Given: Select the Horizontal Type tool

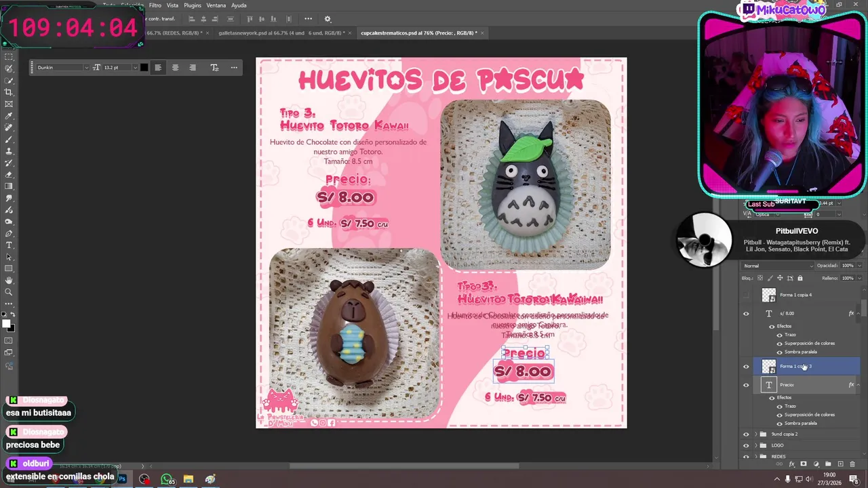Looking at the screenshot, I should (x=9, y=245).
